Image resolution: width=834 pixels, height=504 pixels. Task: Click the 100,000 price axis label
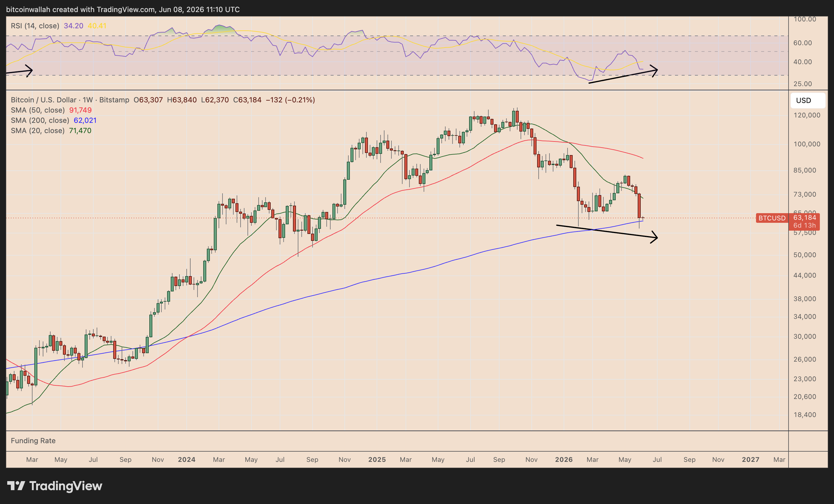pos(807,144)
